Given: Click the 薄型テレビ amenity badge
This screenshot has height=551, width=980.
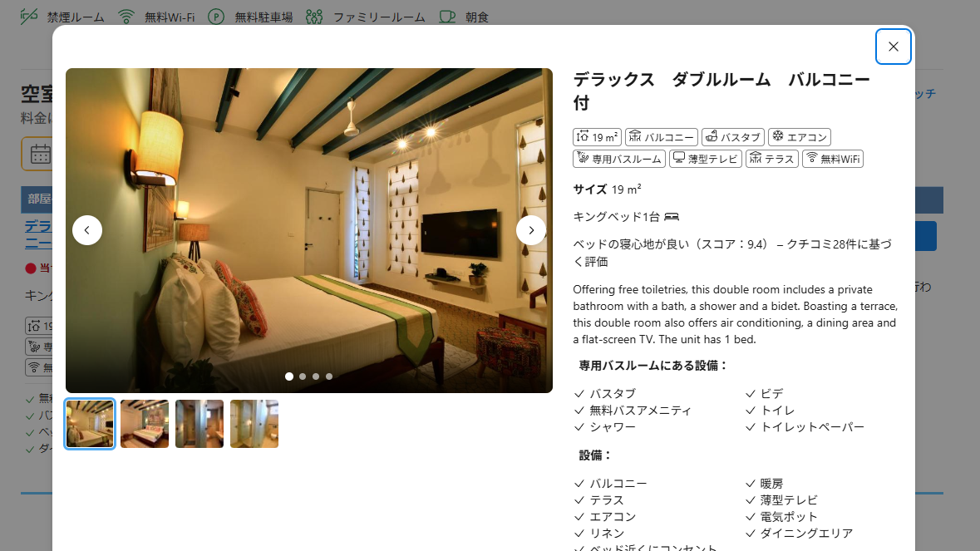Looking at the screenshot, I should (706, 159).
